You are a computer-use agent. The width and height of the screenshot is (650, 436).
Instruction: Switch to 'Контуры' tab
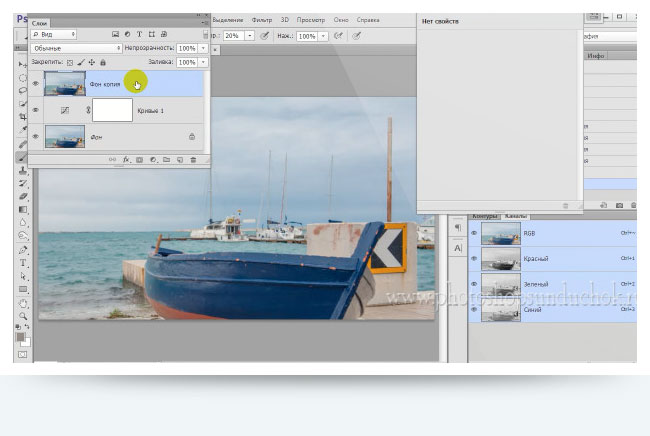(x=484, y=216)
